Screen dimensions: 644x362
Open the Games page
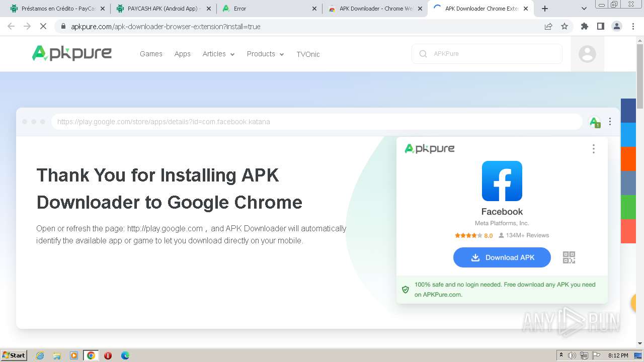[x=151, y=54]
